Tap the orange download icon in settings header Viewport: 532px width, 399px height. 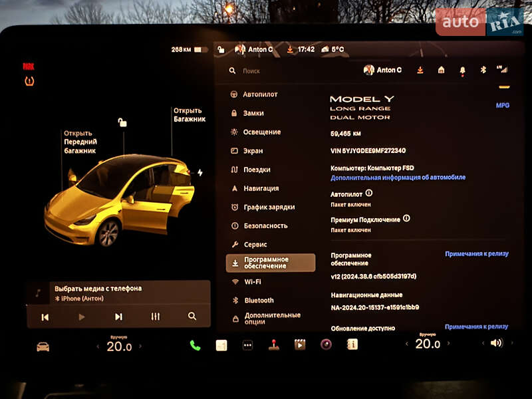[x=420, y=70]
